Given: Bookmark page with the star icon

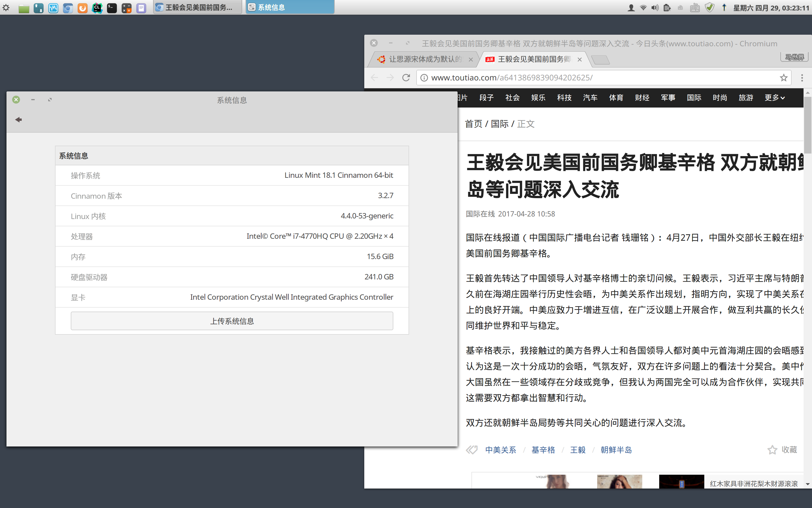Looking at the screenshot, I should pos(784,78).
